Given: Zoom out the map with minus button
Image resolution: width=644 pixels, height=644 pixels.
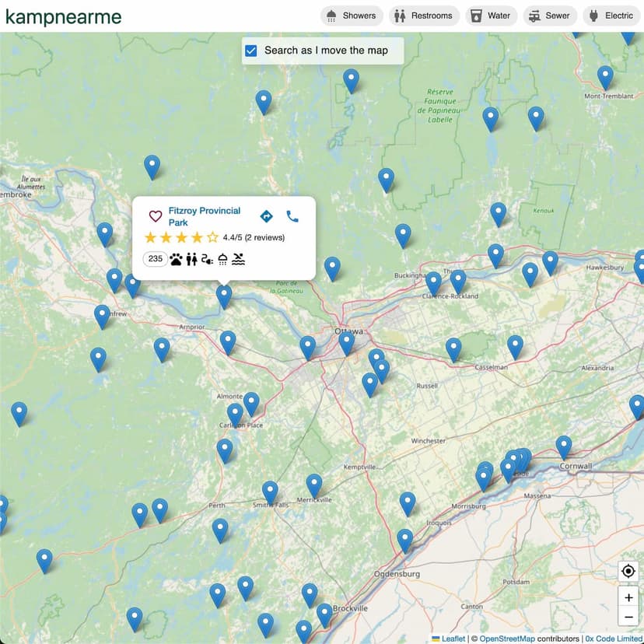Looking at the screenshot, I should [628, 618].
